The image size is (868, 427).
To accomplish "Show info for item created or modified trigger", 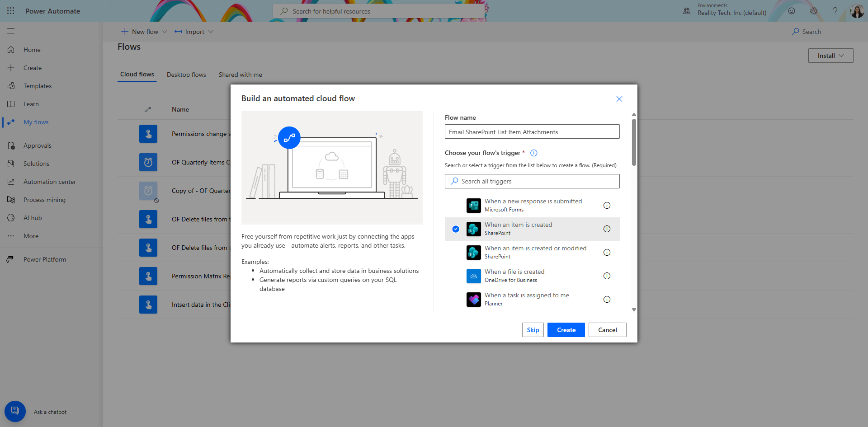I will pos(607,253).
